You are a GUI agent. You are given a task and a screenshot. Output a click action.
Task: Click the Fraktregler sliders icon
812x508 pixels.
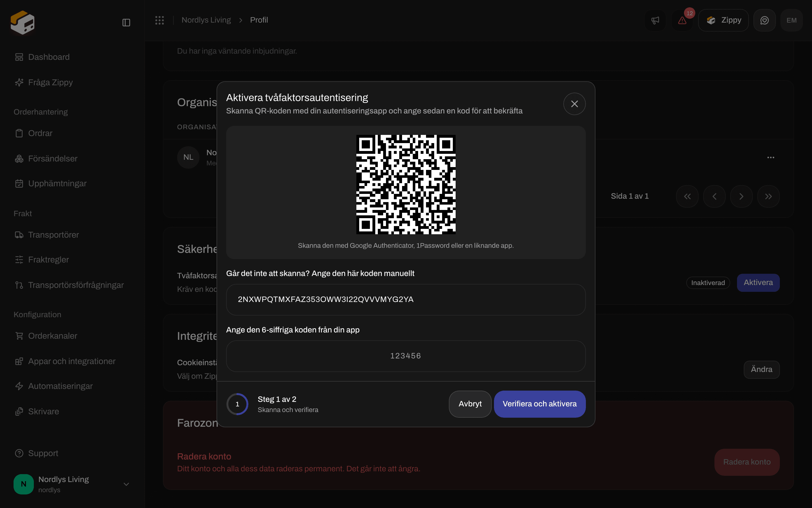pyautogui.click(x=19, y=259)
